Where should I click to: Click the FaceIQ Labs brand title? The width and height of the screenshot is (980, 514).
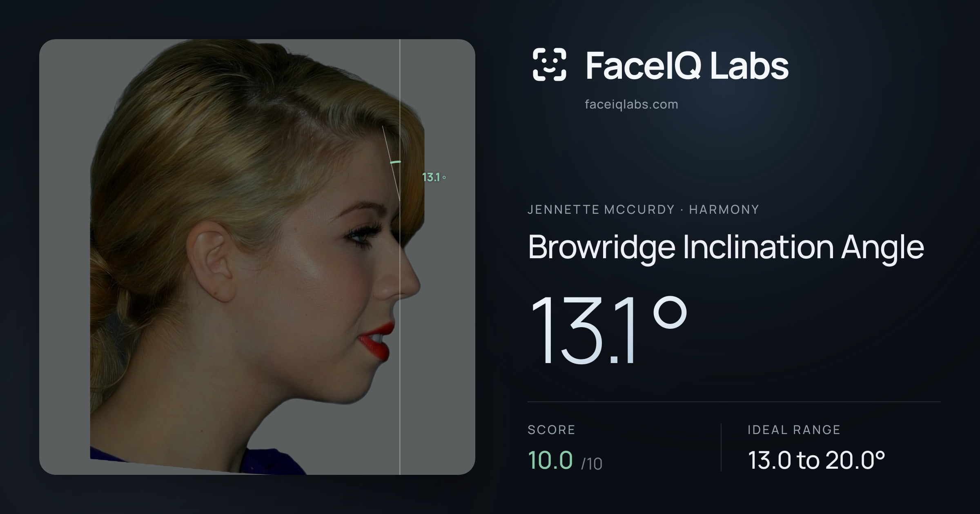(687, 65)
